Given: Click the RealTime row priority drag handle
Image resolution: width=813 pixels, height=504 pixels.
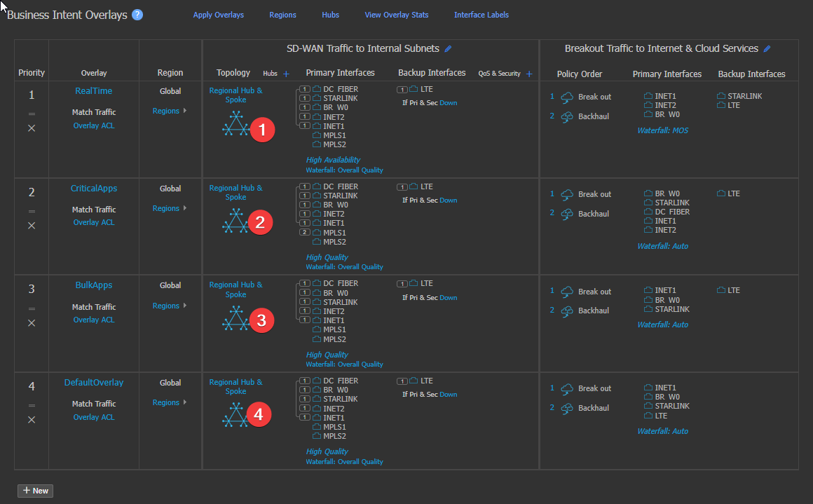Looking at the screenshot, I should point(32,114).
